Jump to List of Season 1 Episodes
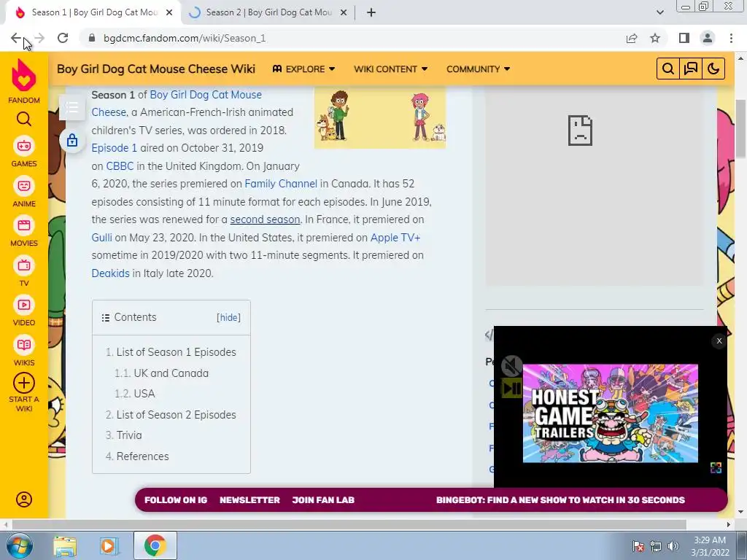 click(x=177, y=352)
